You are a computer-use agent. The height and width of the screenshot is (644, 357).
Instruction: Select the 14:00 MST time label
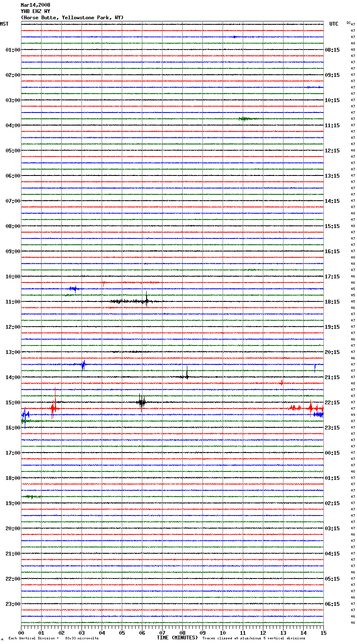click(x=13, y=377)
